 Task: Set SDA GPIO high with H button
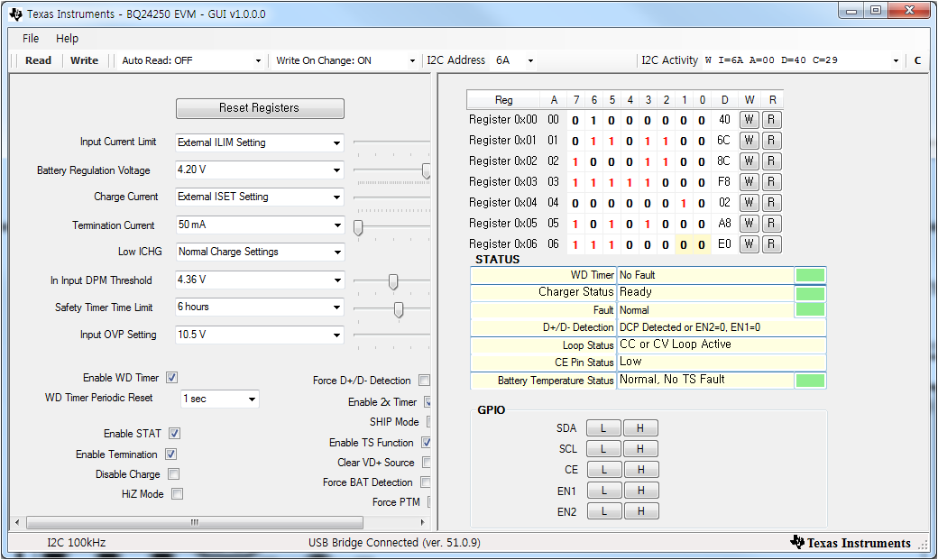pyautogui.click(x=640, y=428)
